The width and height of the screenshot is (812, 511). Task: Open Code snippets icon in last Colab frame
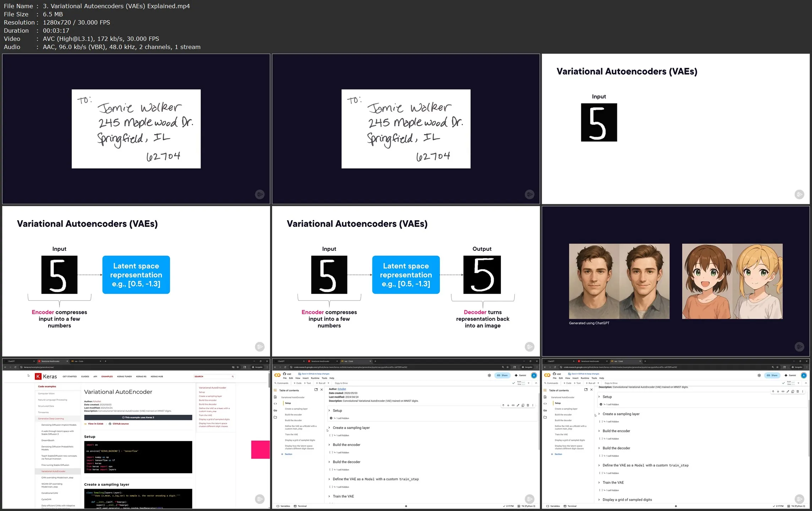coord(545,404)
